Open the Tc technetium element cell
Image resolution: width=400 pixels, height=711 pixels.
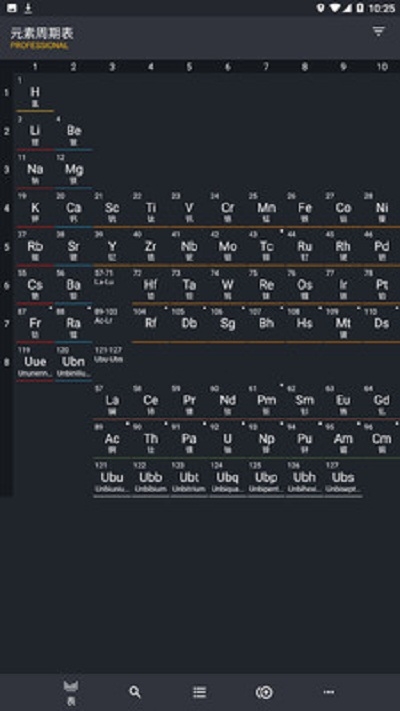[x=266, y=247]
